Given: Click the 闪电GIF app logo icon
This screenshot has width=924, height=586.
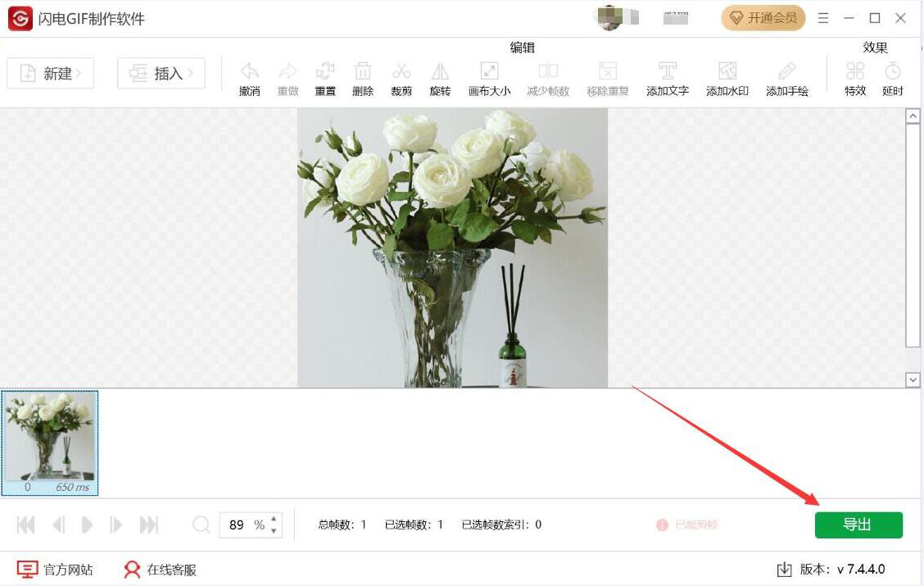Looking at the screenshot, I should click(x=20, y=18).
